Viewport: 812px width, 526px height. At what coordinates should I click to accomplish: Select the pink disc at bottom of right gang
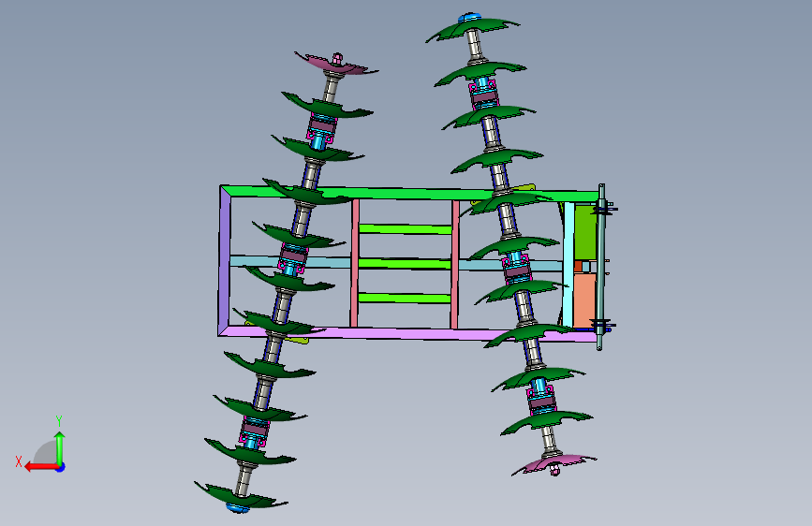point(554,463)
